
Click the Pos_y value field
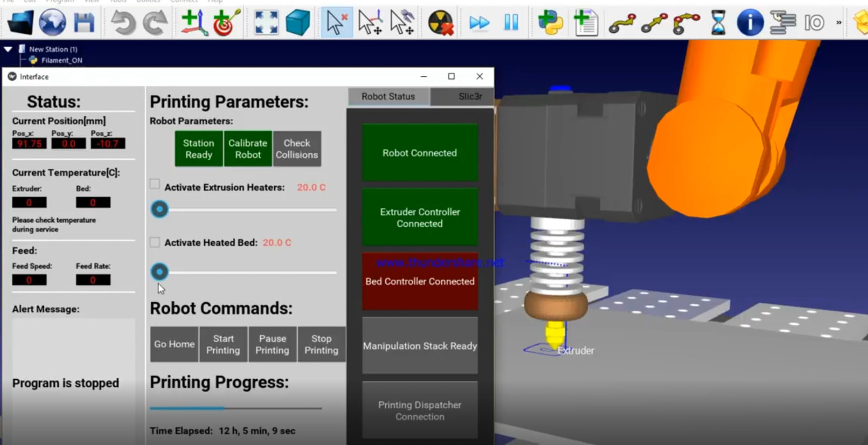(69, 144)
